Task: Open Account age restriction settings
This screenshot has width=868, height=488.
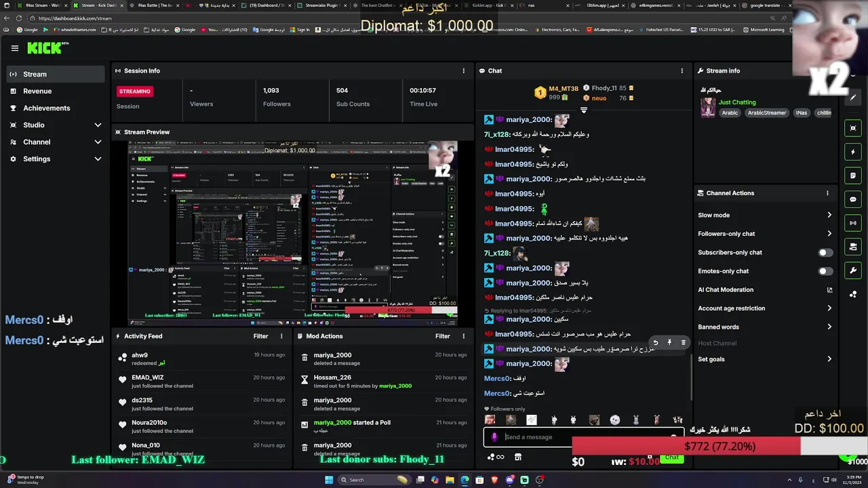Action: pos(765,308)
